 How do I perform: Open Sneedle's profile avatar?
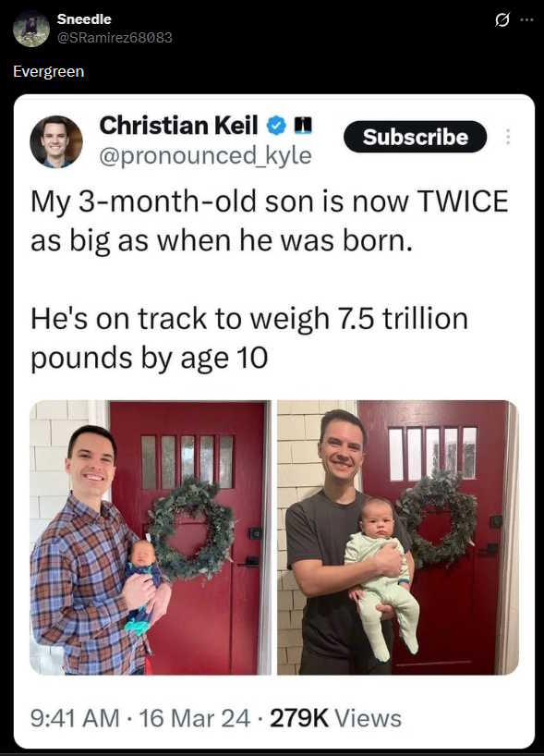point(31,29)
